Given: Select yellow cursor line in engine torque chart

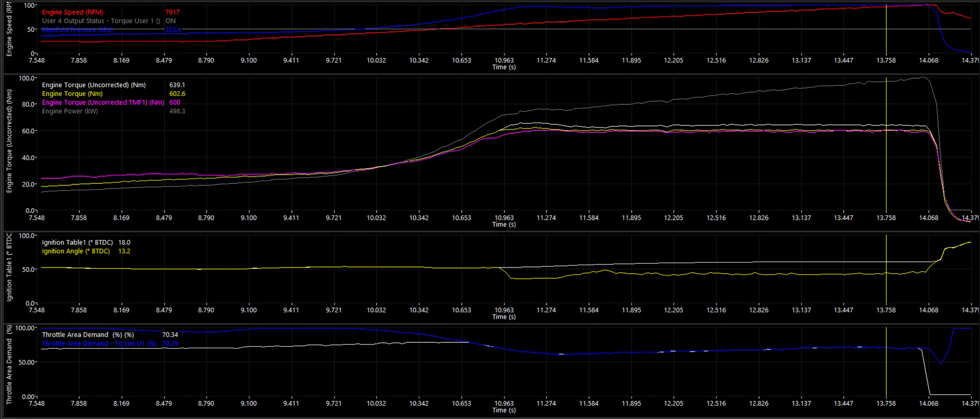Looking at the screenshot, I should tap(886, 144).
